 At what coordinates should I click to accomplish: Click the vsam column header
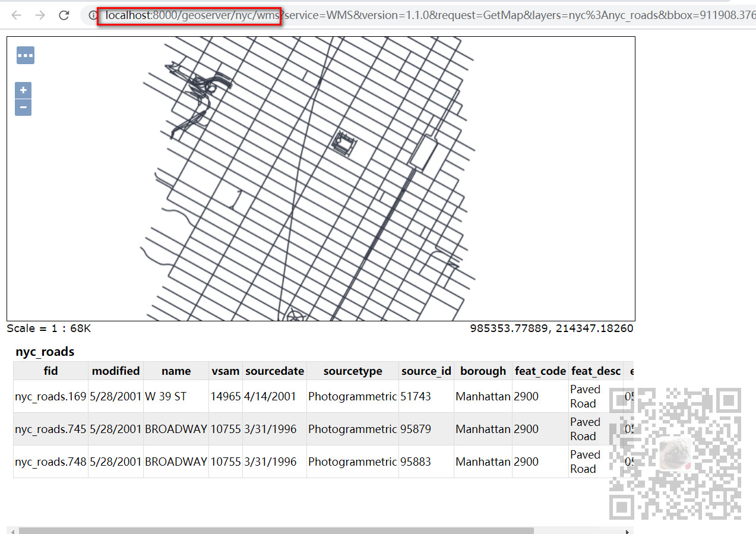pos(226,371)
